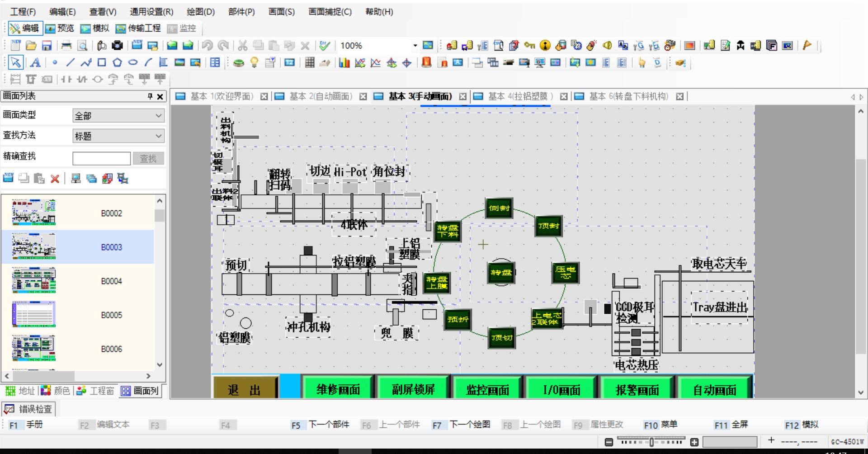Click the save project icon
Image resolution: width=868 pixels, height=454 pixels.
[47, 46]
